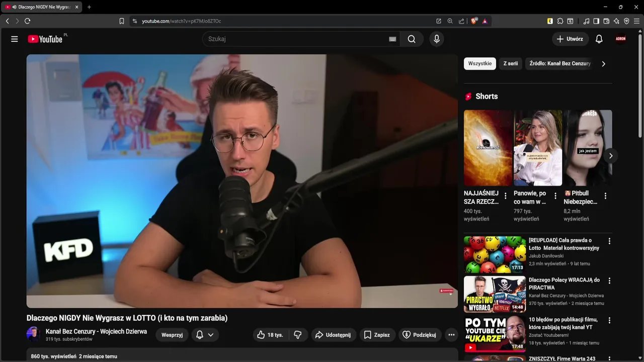Open title '10 błędów po publikacji filmu'

(563, 323)
